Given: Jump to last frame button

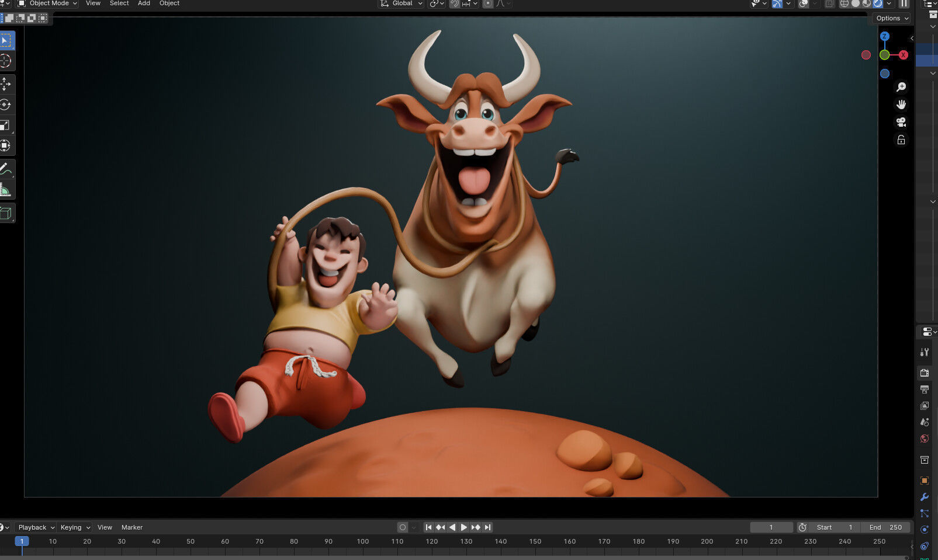Looking at the screenshot, I should (x=487, y=527).
